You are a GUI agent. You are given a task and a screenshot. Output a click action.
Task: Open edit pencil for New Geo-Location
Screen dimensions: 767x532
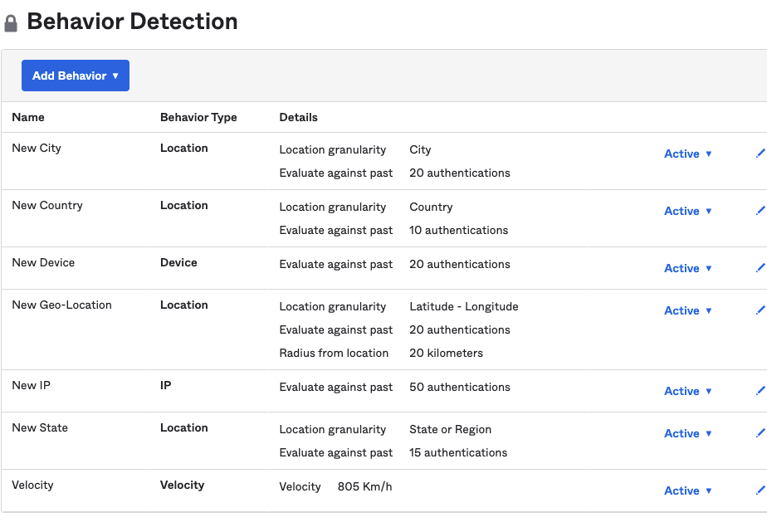(x=760, y=310)
